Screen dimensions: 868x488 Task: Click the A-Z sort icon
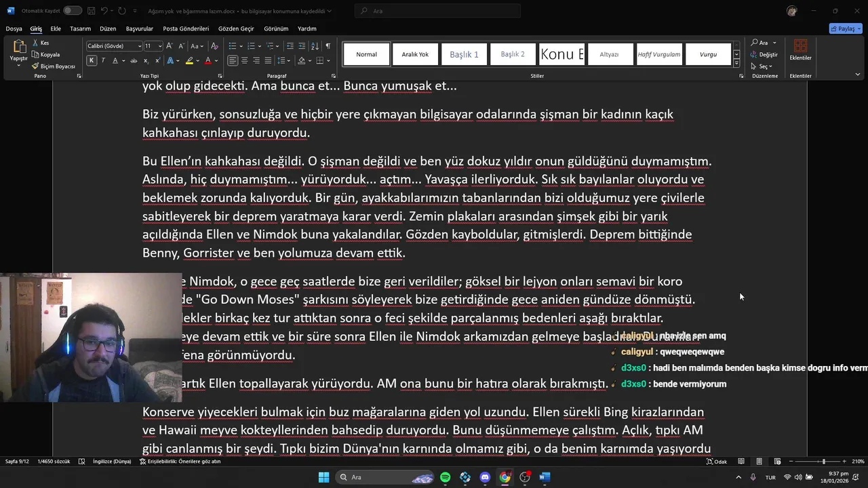point(315,46)
